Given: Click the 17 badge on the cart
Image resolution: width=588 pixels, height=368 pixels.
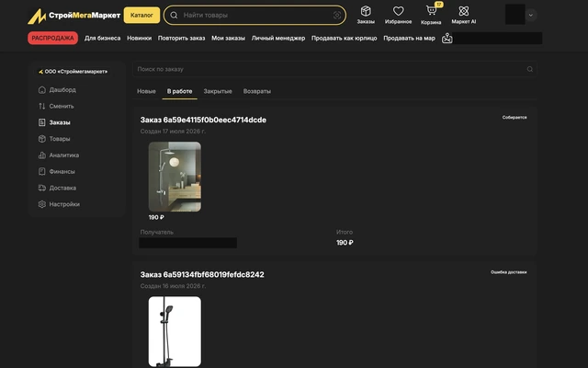Looking at the screenshot, I should 439,5.
